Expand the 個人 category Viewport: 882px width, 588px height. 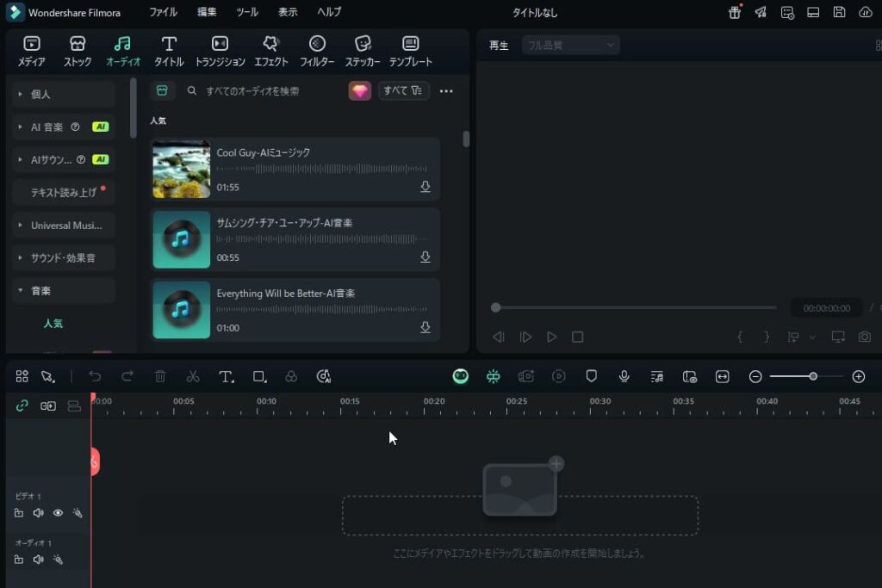(64, 95)
